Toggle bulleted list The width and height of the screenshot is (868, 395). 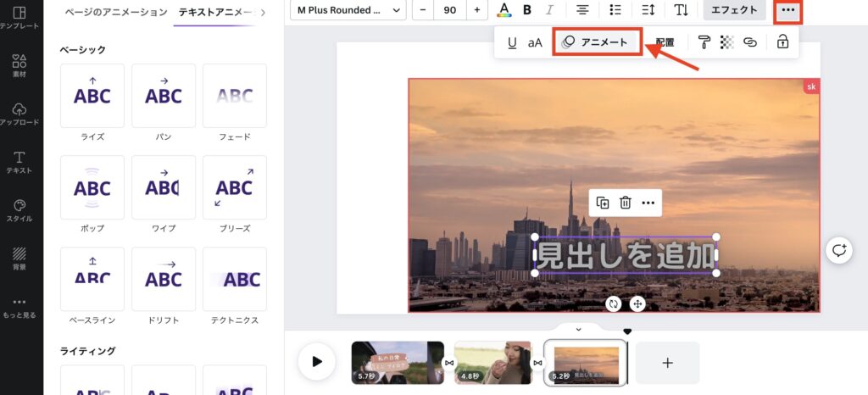(615, 10)
